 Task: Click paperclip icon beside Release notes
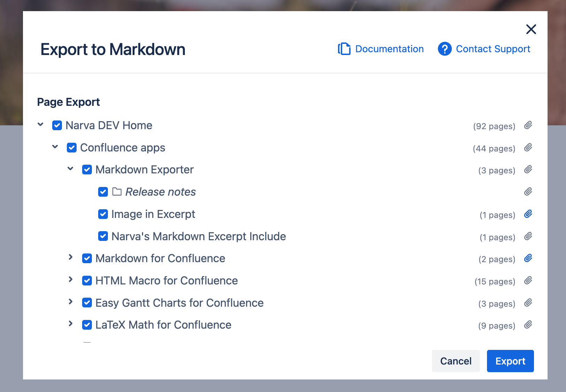point(528,192)
